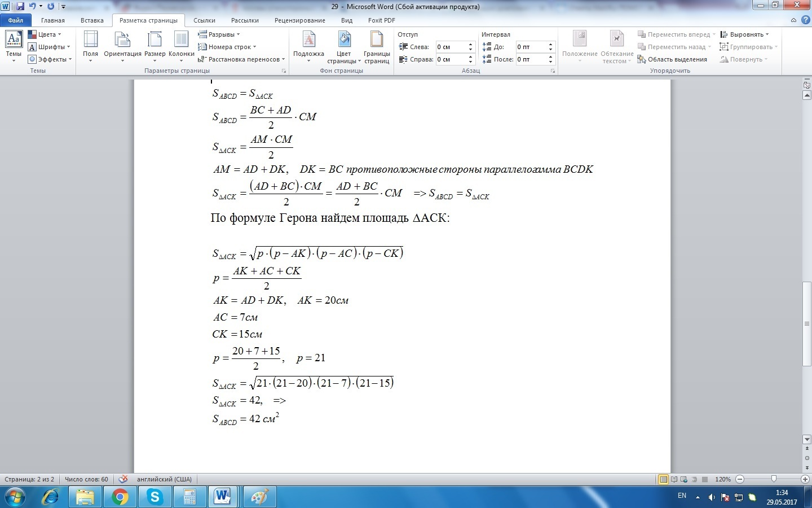The image size is (812, 508).
Task: Open the Выровнять align dropdown
Action: point(744,34)
